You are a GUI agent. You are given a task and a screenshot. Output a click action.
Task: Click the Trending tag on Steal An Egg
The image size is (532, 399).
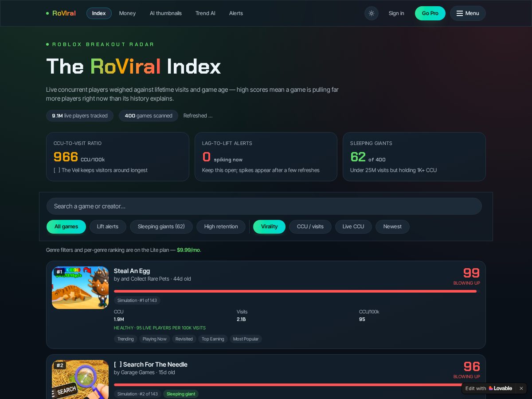[125, 339]
